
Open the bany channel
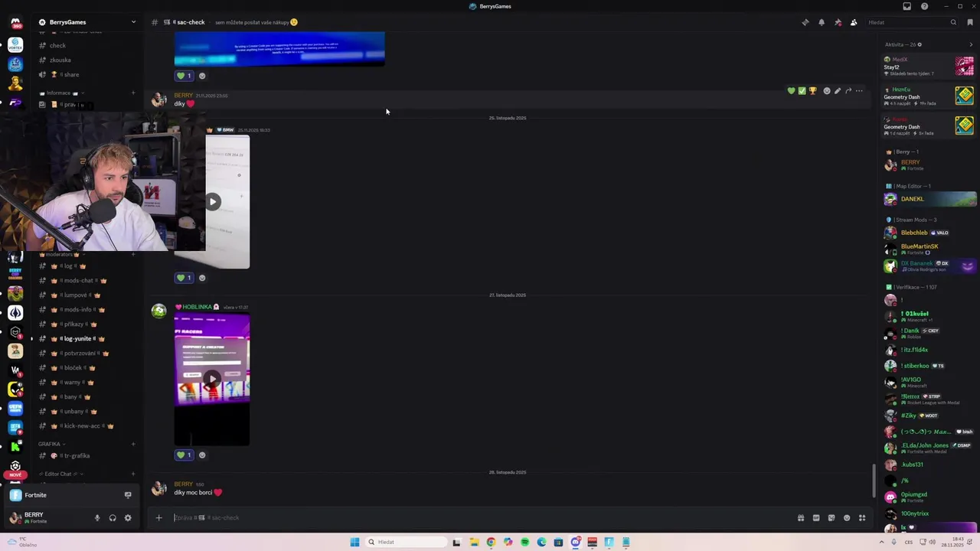click(x=87, y=397)
